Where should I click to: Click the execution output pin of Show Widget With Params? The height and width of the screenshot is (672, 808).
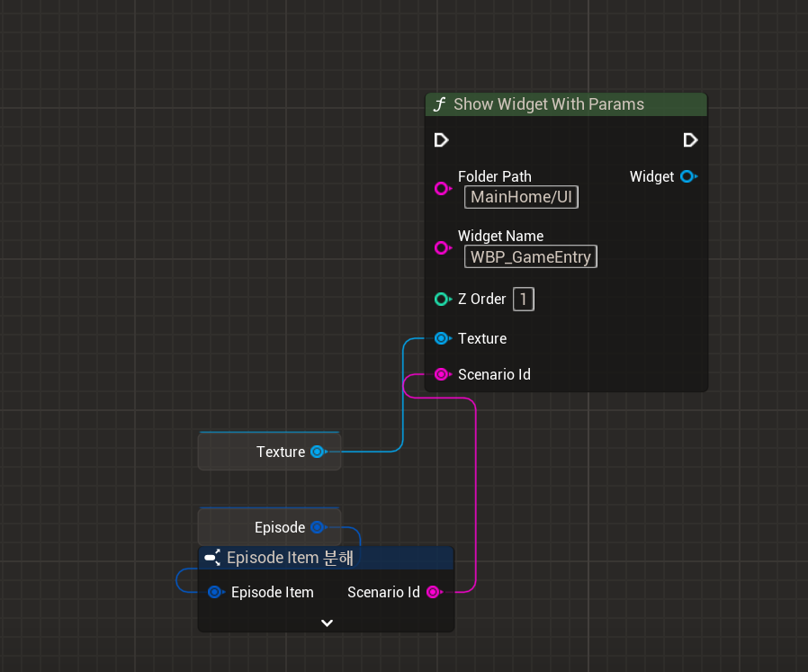tap(690, 139)
